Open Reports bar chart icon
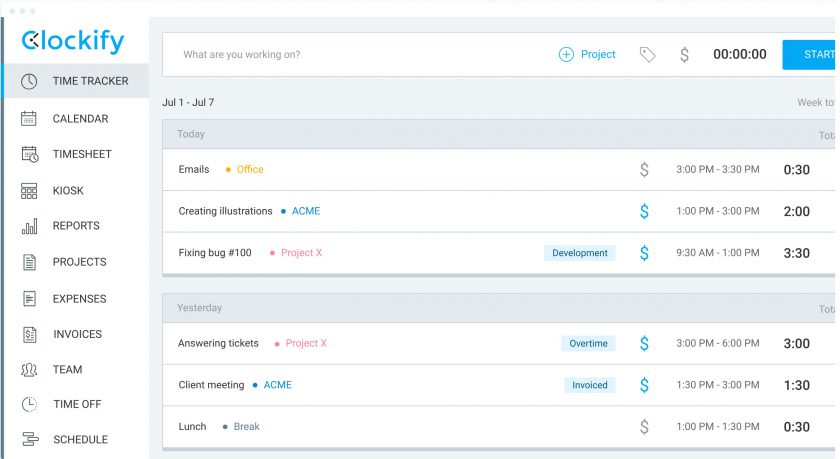The height and width of the screenshot is (459, 840). pyautogui.click(x=29, y=226)
